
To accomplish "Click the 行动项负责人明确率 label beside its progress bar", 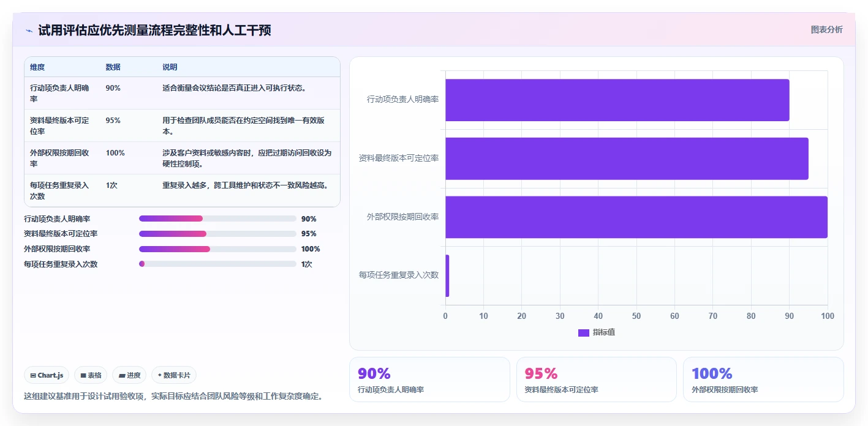I will point(57,219).
